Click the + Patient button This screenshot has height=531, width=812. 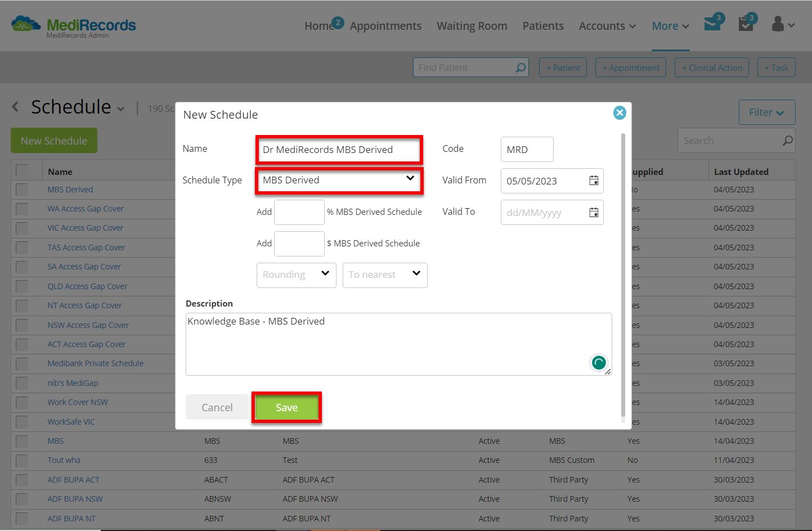pyautogui.click(x=563, y=67)
